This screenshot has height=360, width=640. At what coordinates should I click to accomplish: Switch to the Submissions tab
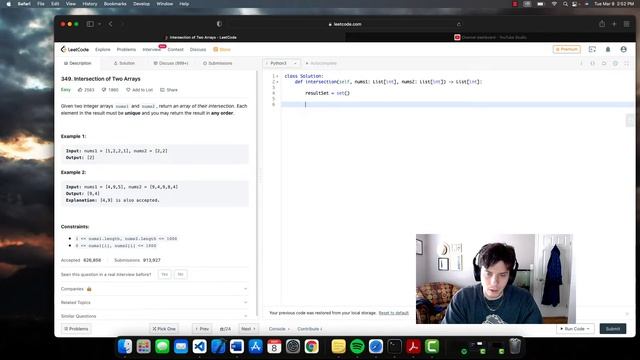tap(218, 63)
